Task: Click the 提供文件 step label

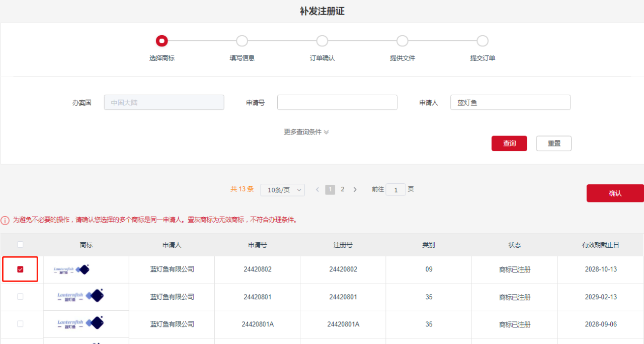Action: tap(403, 58)
